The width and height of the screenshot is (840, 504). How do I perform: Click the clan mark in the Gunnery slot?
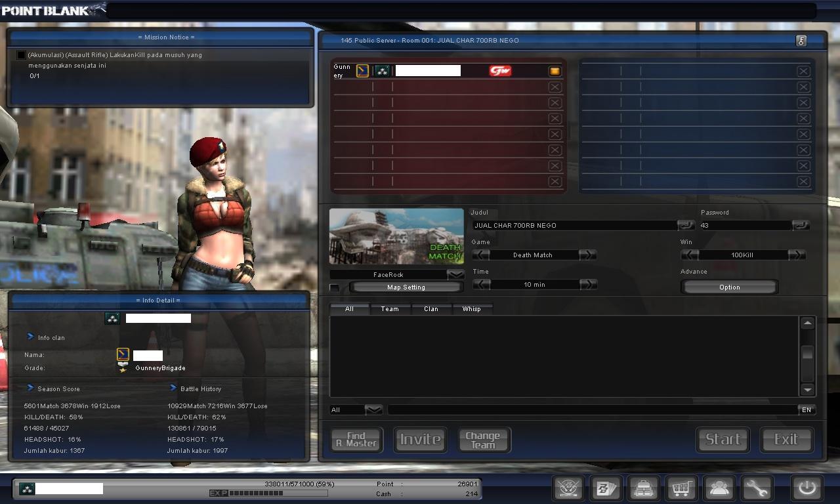tap(382, 71)
